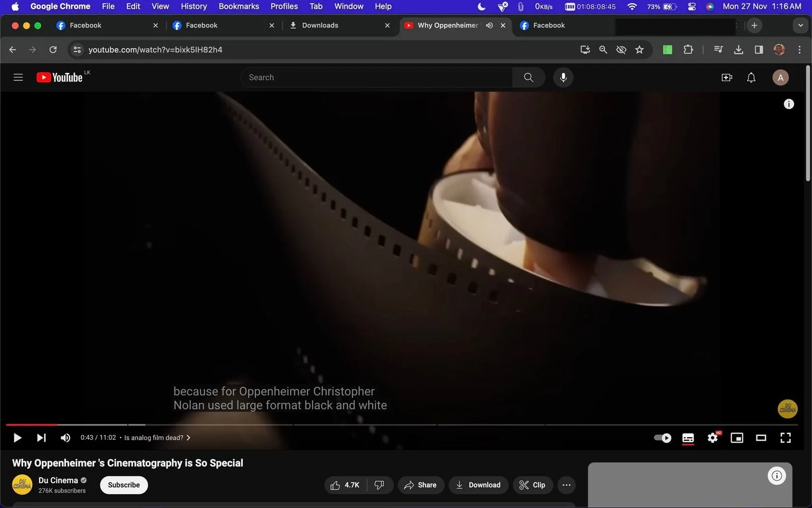Image resolution: width=812 pixels, height=508 pixels.
Task: Open the Profiles menu
Action: tap(284, 6)
